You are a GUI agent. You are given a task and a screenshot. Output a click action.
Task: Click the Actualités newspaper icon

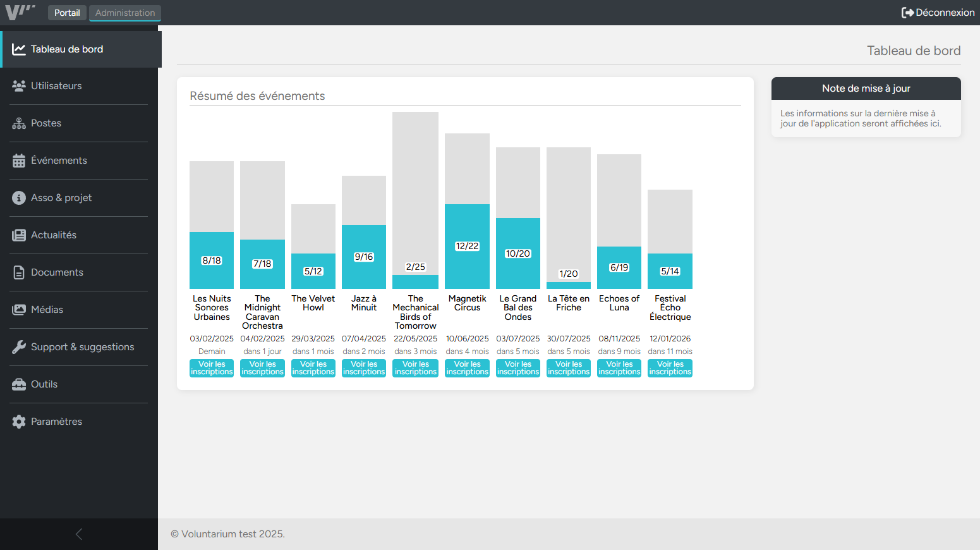coord(19,235)
